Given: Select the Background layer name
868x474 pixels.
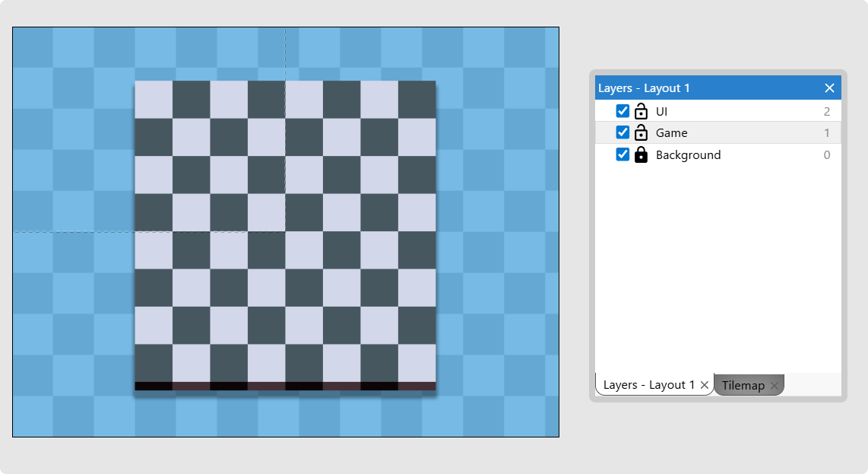Looking at the screenshot, I should pyautogui.click(x=688, y=155).
